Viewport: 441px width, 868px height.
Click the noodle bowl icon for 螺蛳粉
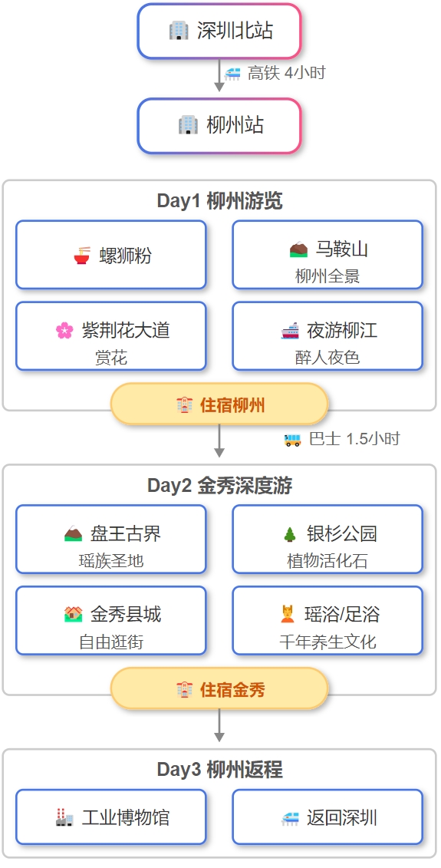pyautogui.click(x=82, y=256)
